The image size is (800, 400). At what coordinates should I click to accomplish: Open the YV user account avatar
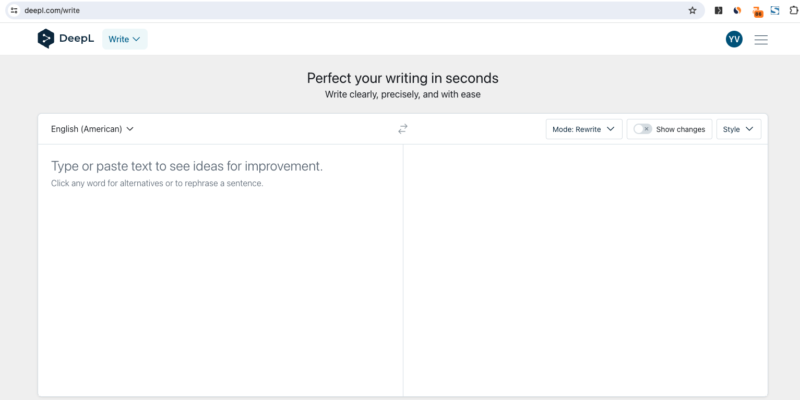coord(734,40)
